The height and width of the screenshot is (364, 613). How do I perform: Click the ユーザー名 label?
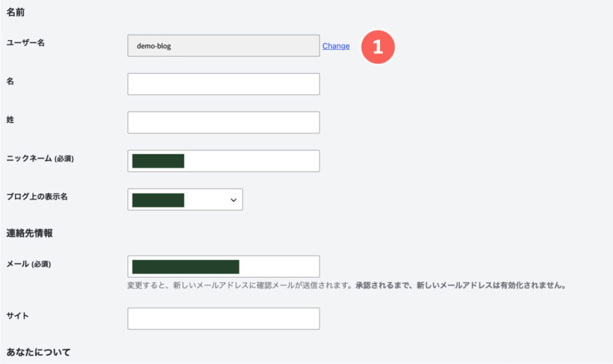(25, 43)
